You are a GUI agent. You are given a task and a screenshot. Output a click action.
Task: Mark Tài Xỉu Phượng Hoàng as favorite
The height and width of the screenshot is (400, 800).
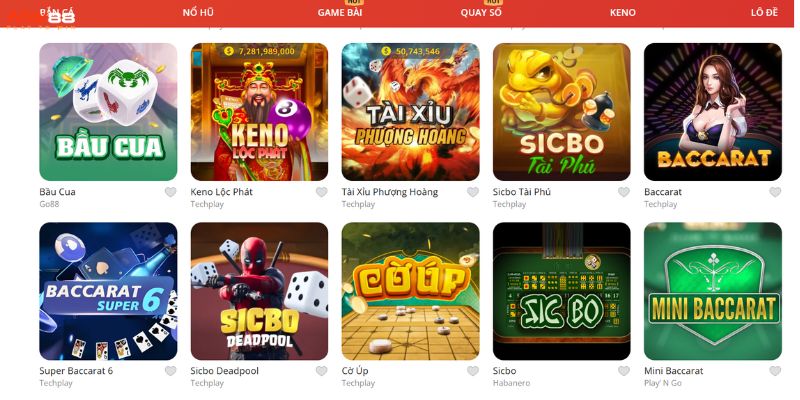(x=473, y=192)
